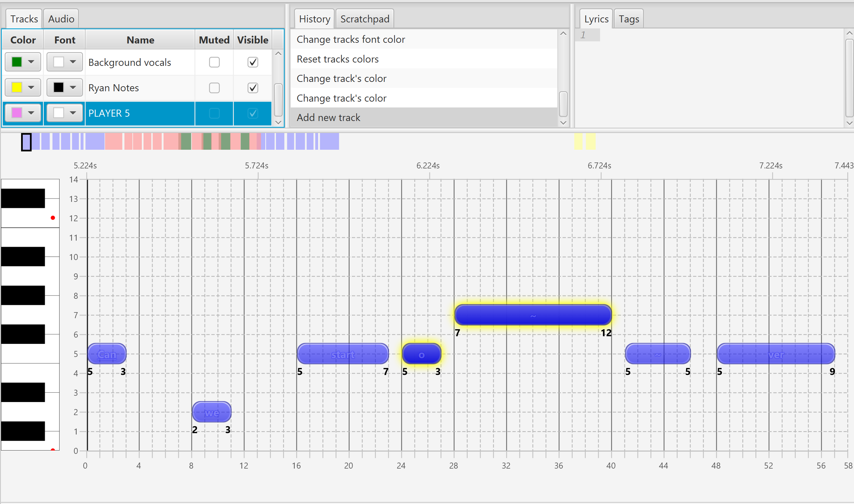The width and height of the screenshot is (854, 504).
Task: Select 'Change tracks font color' history entry
Action: [x=351, y=39]
